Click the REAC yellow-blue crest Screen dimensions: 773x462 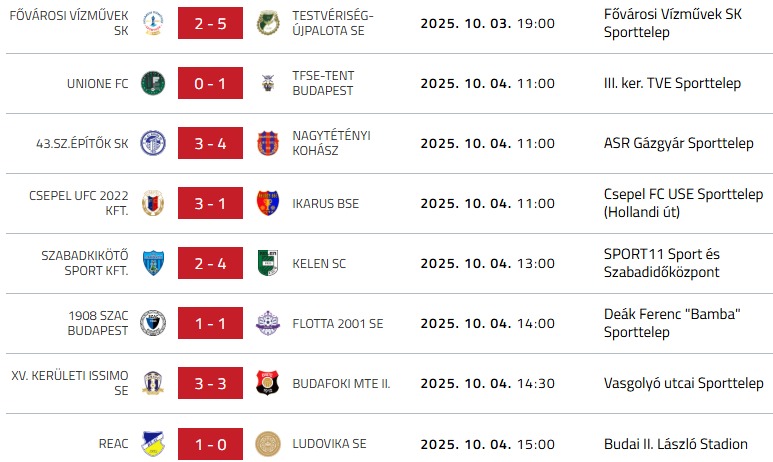pos(152,443)
